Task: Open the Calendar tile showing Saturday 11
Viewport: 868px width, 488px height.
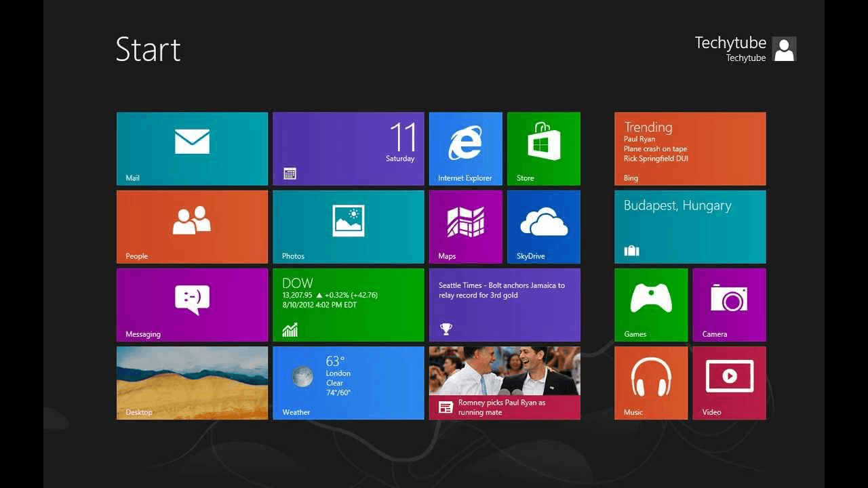Action: coord(348,148)
